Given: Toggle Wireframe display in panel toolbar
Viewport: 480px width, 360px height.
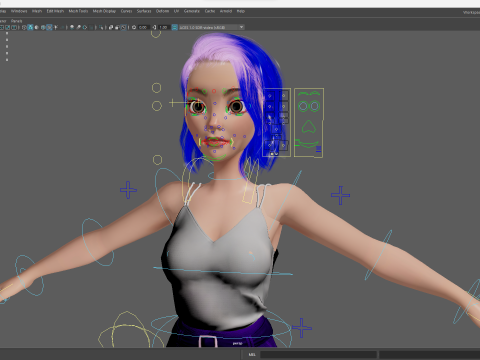Looking at the screenshot, I should [x=24, y=27].
